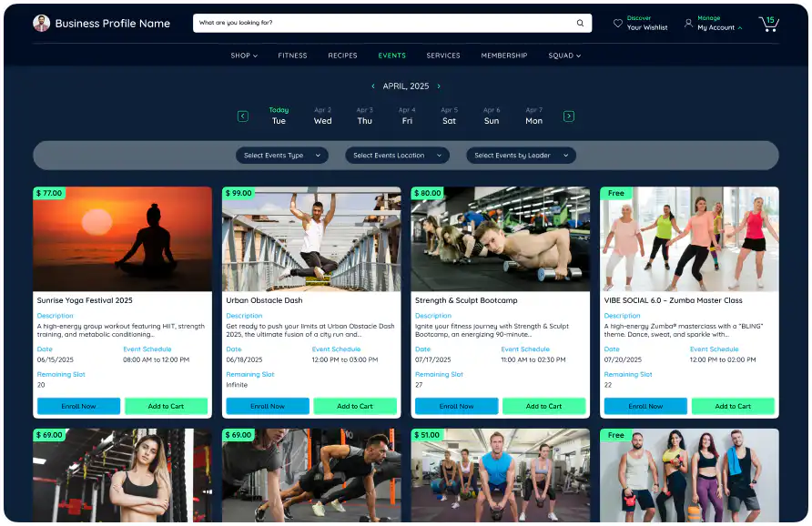Click the search magnifier icon
Image resolution: width=812 pixels, height=526 pixels.
(580, 23)
